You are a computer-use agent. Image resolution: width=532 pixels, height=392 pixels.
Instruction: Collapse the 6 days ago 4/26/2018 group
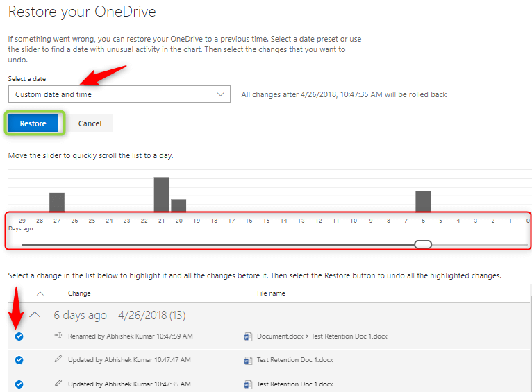point(35,315)
